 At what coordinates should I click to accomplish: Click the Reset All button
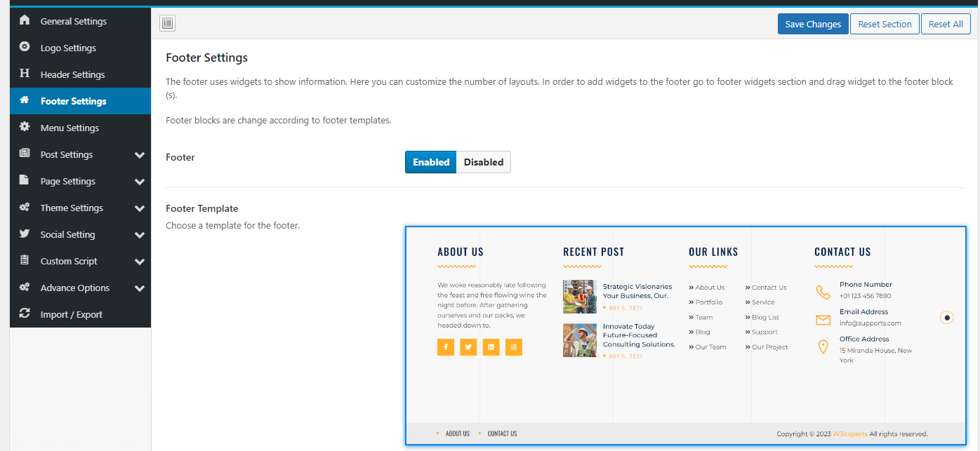(945, 24)
